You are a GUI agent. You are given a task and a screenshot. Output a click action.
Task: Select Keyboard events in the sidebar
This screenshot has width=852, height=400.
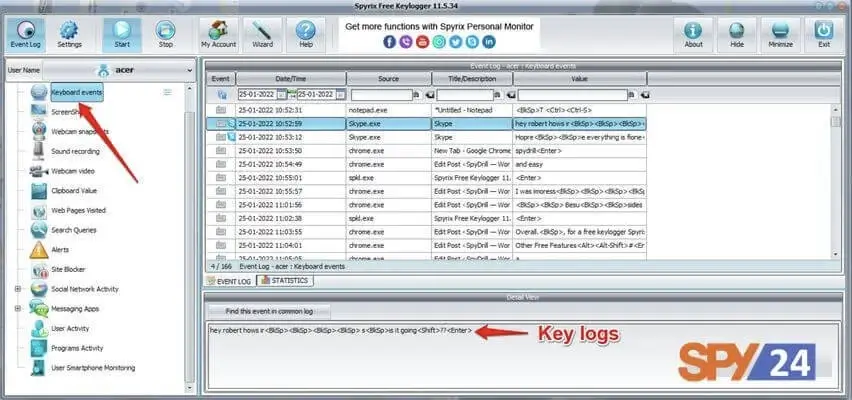(77, 92)
